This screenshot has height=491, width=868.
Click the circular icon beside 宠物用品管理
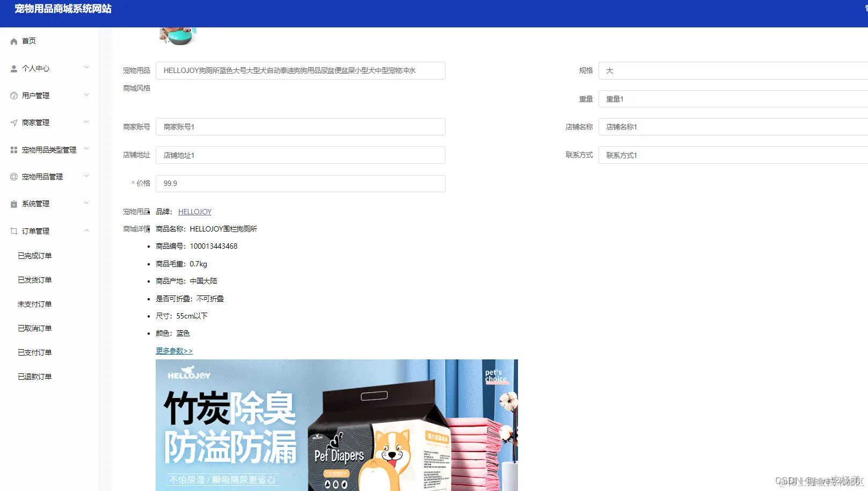[x=14, y=177]
